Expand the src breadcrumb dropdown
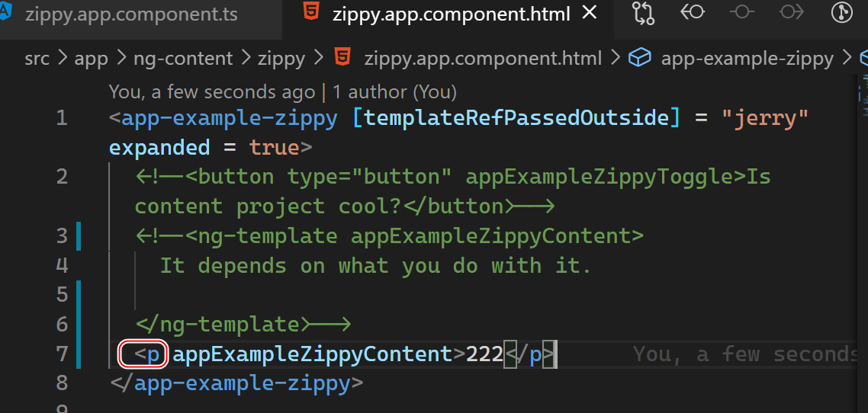The height and width of the screenshot is (413, 868). [37, 59]
